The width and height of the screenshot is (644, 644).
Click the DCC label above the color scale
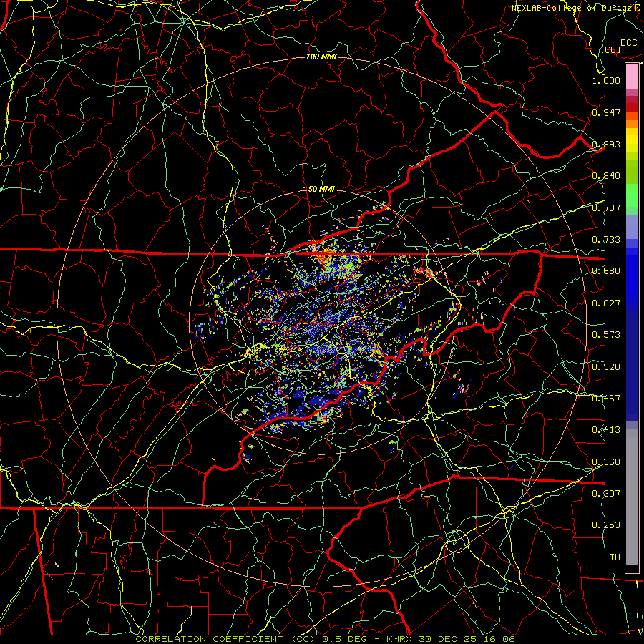[629, 43]
